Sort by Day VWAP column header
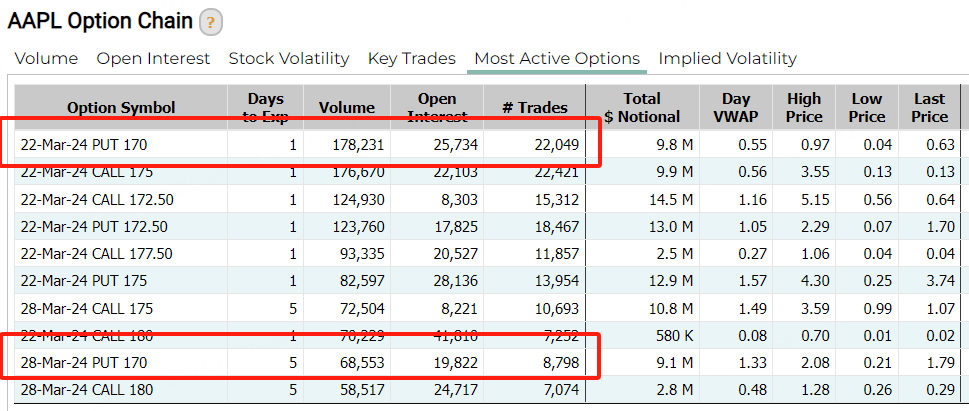 (x=736, y=108)
